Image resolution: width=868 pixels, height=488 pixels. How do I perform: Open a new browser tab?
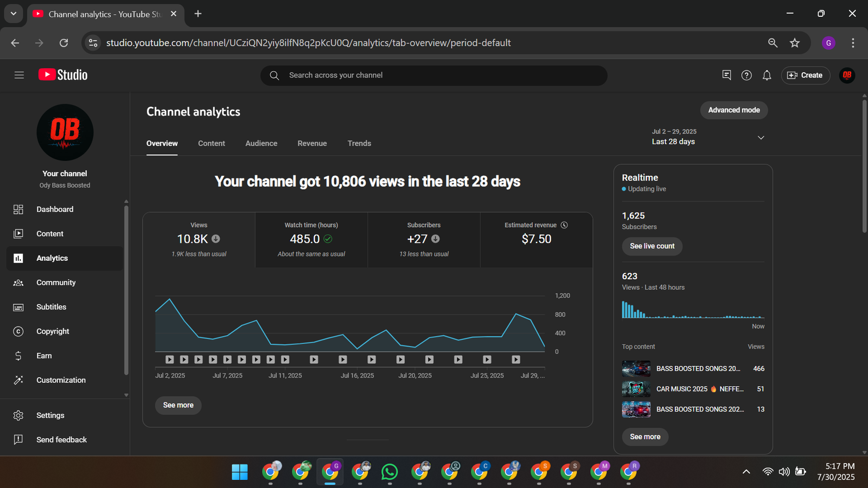click(x=198, y=14)
